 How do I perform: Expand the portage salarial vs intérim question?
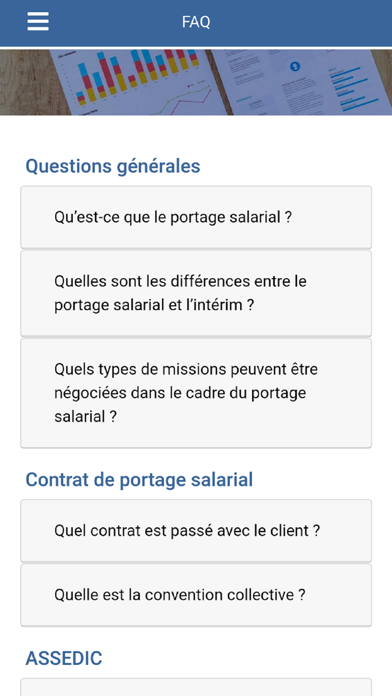[x=196, y=293]
